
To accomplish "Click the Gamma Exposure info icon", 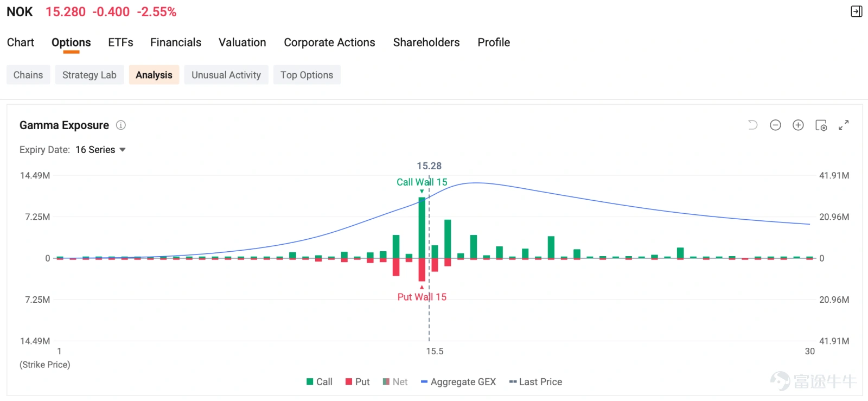I will coord(121,125).
